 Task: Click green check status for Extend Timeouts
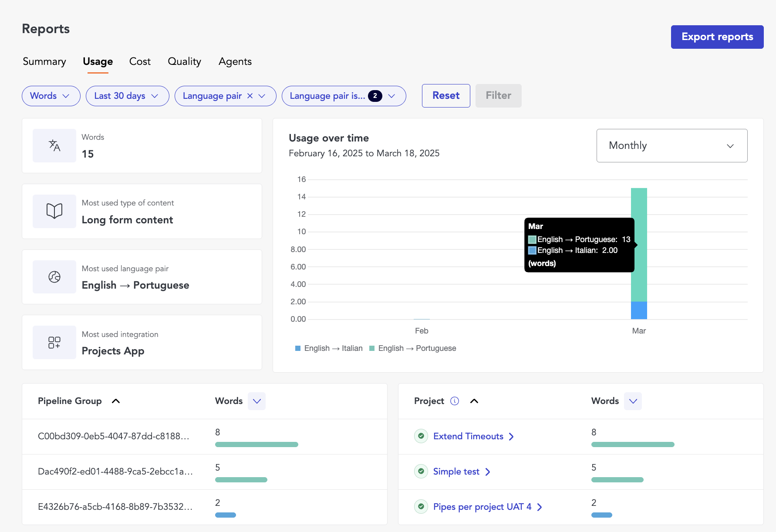(421, 436)
